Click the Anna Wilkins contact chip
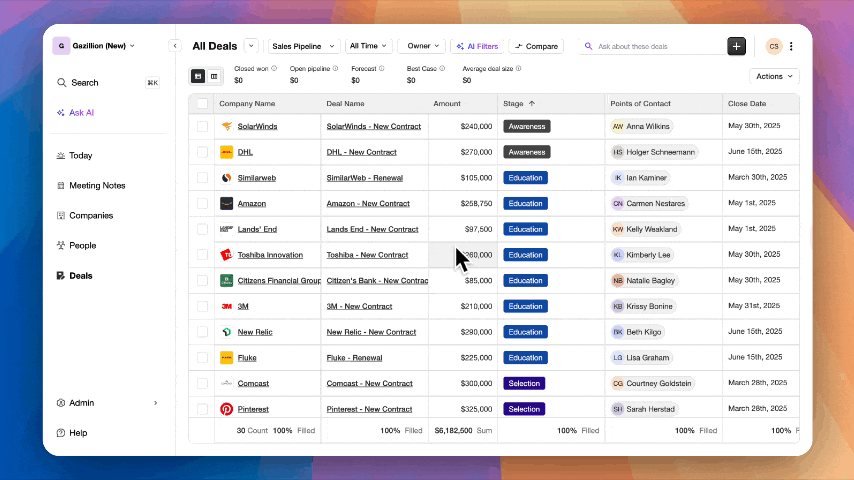The width and height of the screenshot is (854, 480). (641, 126)
